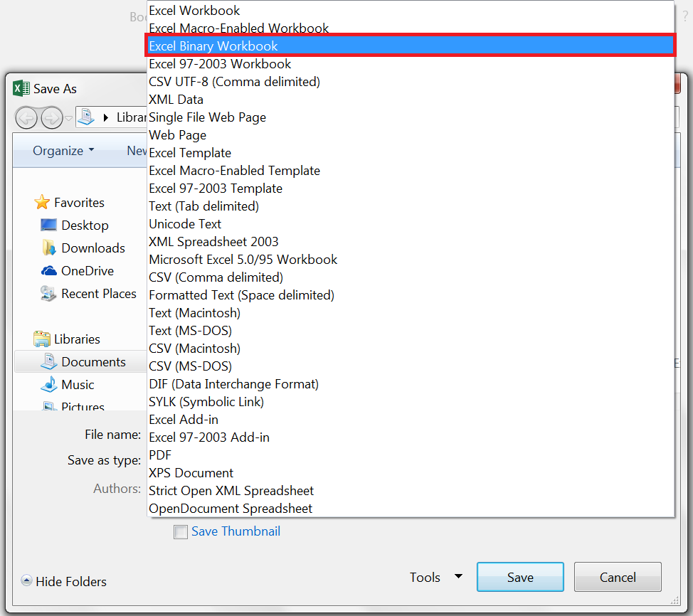Collapse dialog with Hide Folders
The width and height of the screenshot is (693, 616).
pos(64,582)
